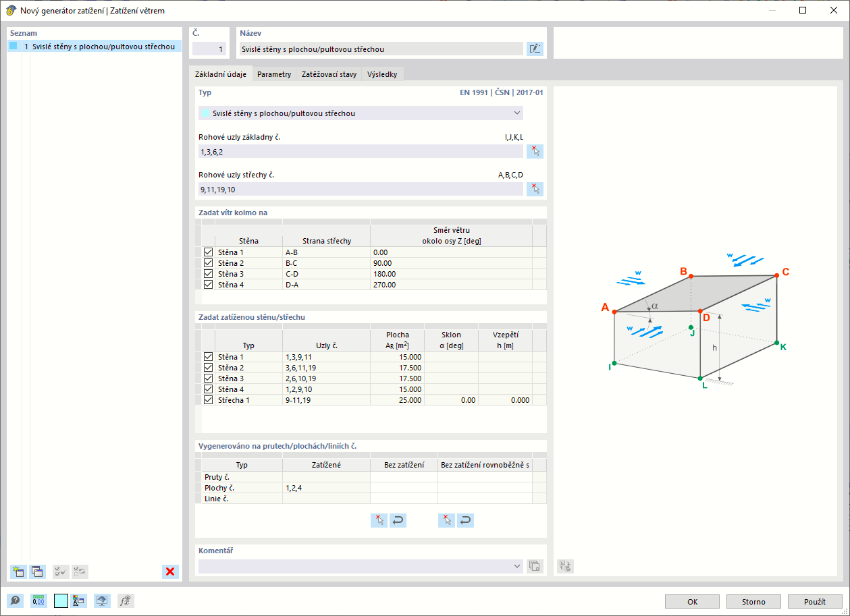Click the cyan color swatch in bottom toolbar
Screen dimensions: 850x616
click(61, 600)
